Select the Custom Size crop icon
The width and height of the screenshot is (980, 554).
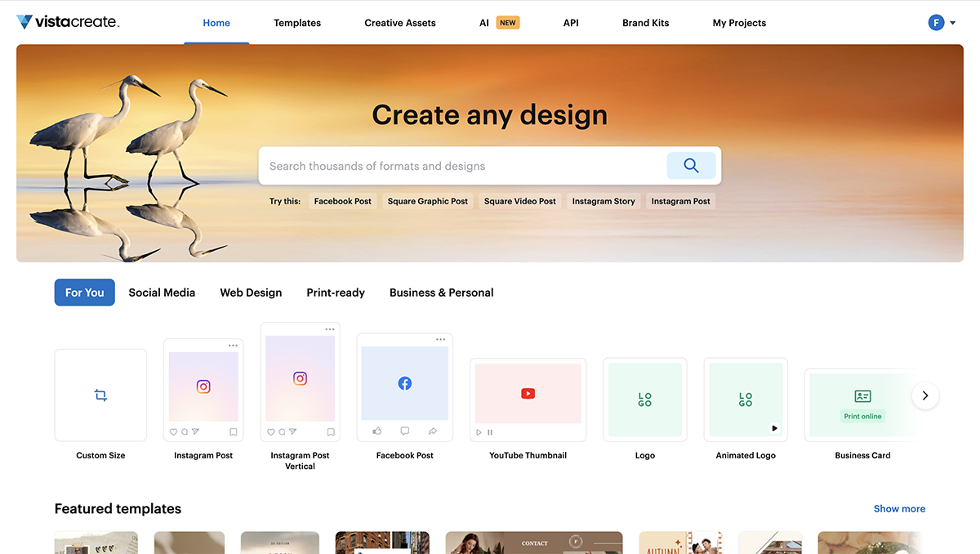(x=100, y=395)
